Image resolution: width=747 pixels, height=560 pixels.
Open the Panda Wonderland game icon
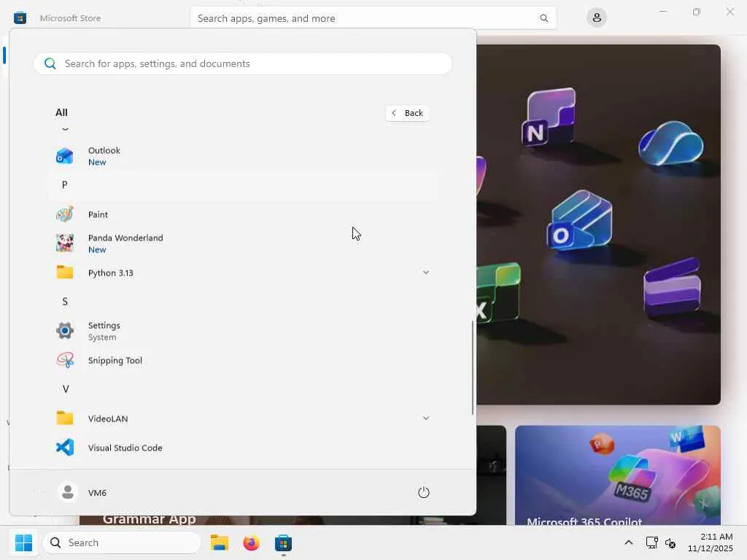tap(65, 243)
